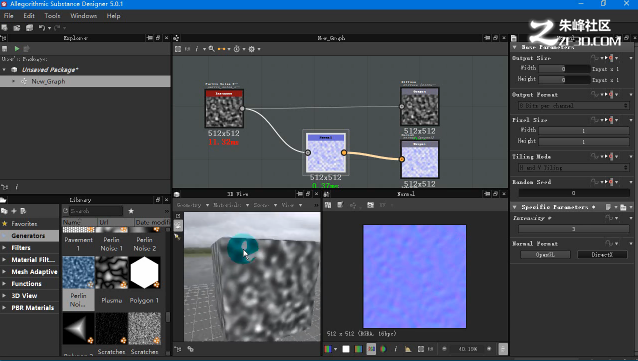Screen dimensions: 638x361
Task: Select the Normal node in the graph
Action: pos(326,152)
